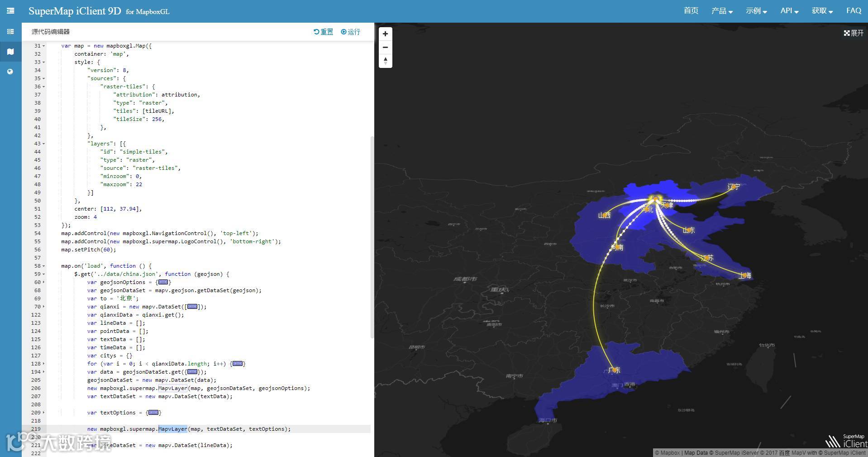Click the 辽宁 label on the map
Viewport: 868px width, 457px height.
coord(733,187)
